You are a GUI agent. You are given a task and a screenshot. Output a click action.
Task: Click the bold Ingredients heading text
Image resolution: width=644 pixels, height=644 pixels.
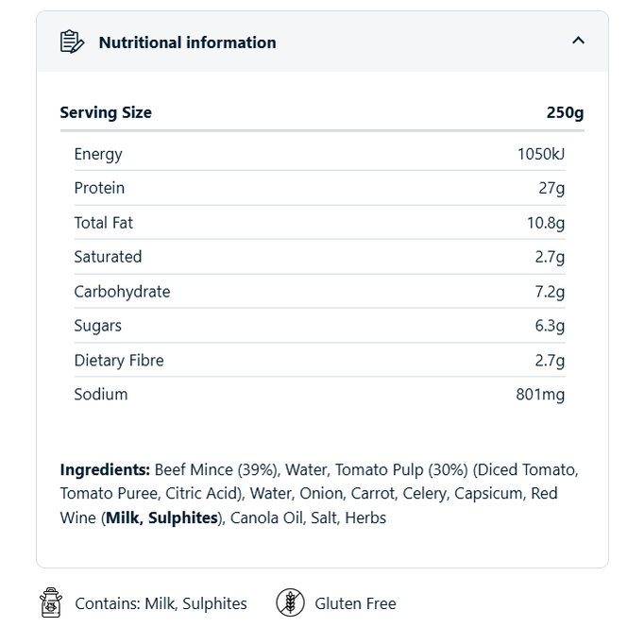[x=105, y=469]
